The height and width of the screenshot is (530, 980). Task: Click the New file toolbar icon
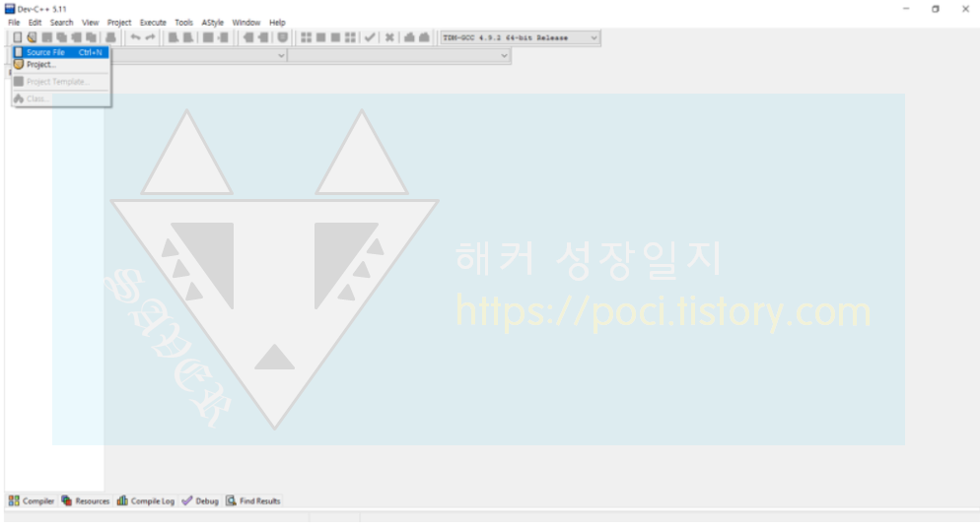18,37
